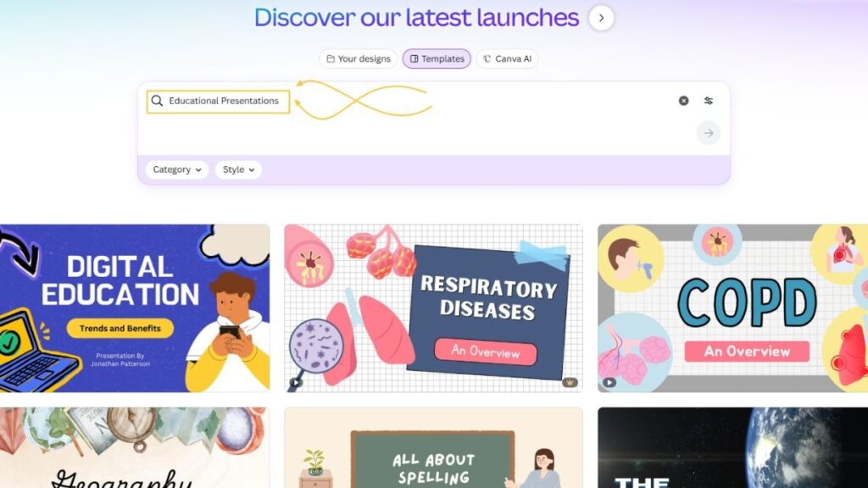Open the Respiratory Diseases template

pos(433,308)
